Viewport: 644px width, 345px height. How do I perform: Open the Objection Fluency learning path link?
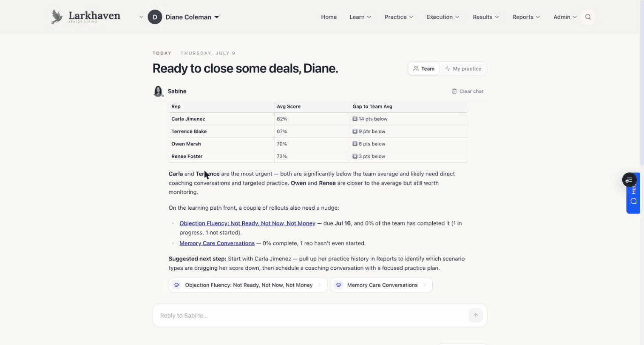pos(247,223)
